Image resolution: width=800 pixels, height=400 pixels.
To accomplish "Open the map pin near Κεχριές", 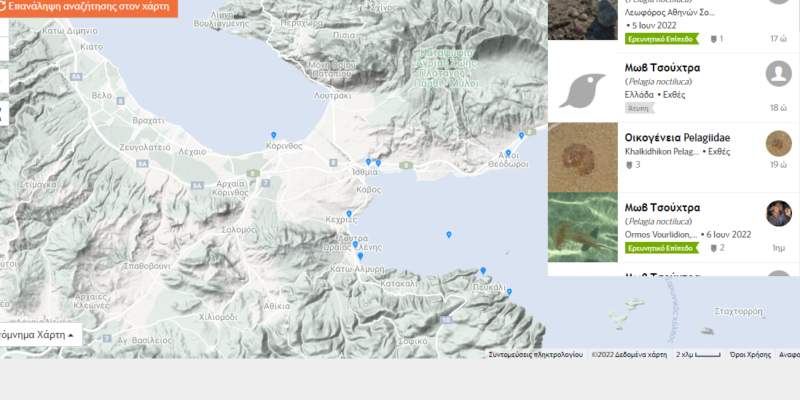I will click(x=349, y=213).
